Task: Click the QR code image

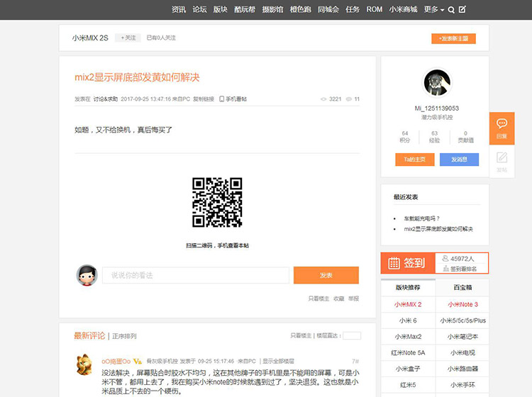Action: tap(217, 202)
